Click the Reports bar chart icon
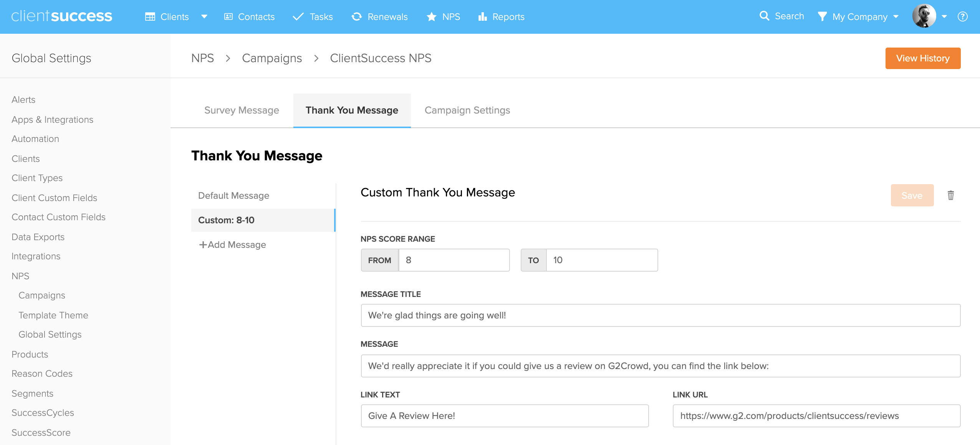This screenshot has width=980, height=445. [482, 16]
